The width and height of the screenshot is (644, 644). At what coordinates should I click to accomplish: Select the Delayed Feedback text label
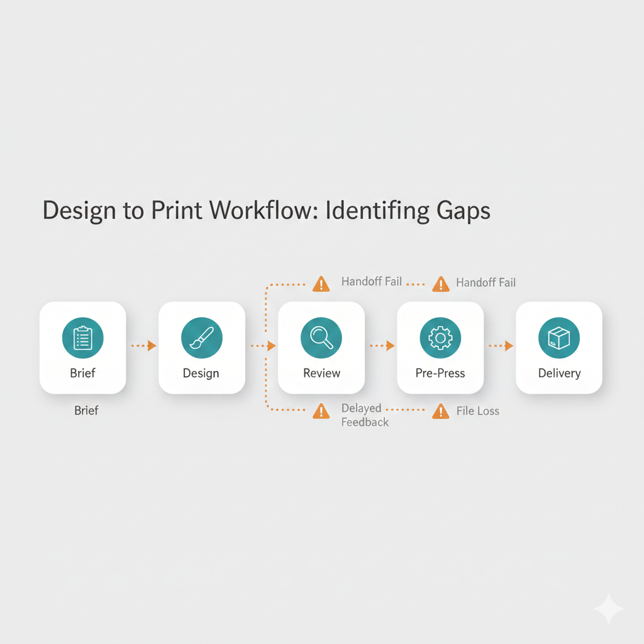coord(365,415)
